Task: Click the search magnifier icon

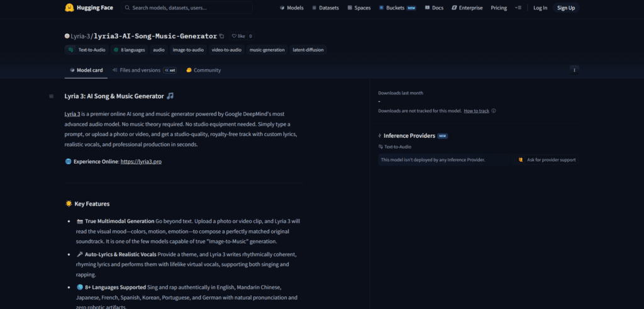Action: click(127, 8)
